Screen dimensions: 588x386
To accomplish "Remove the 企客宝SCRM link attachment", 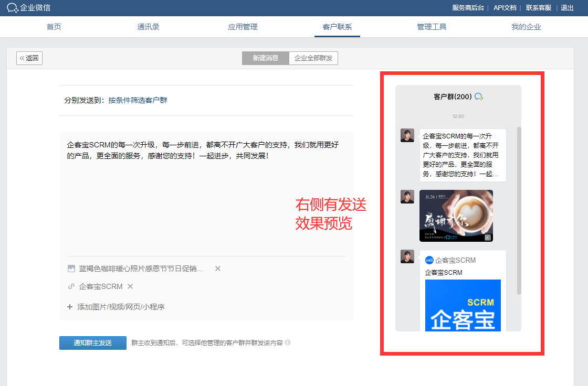I will 130,286.
